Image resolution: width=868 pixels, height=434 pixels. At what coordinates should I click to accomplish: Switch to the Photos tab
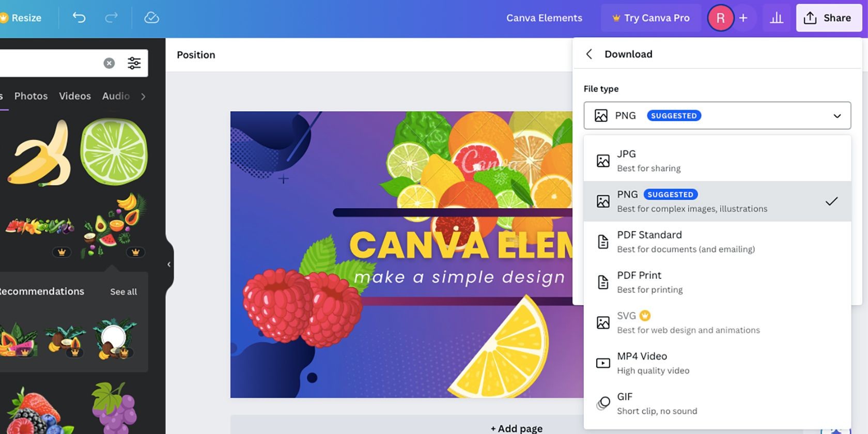31,96
